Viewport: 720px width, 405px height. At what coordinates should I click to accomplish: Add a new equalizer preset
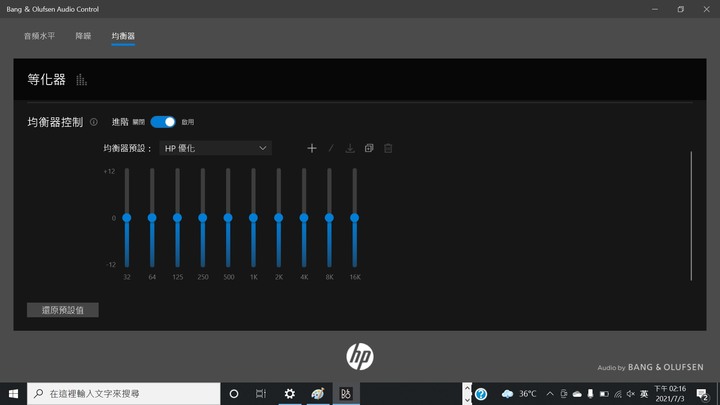(312, 148)
